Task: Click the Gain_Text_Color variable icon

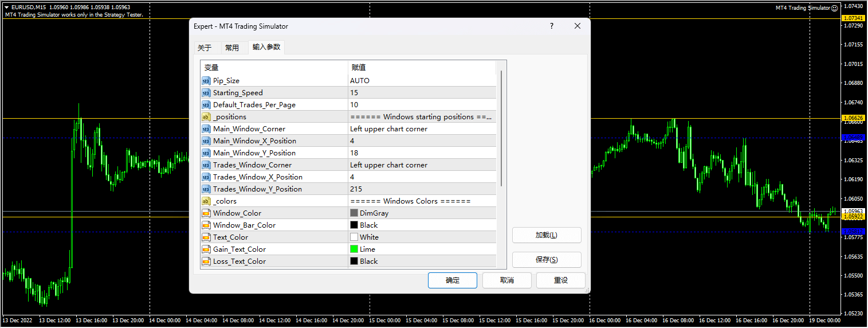Action: pos(206,249)
